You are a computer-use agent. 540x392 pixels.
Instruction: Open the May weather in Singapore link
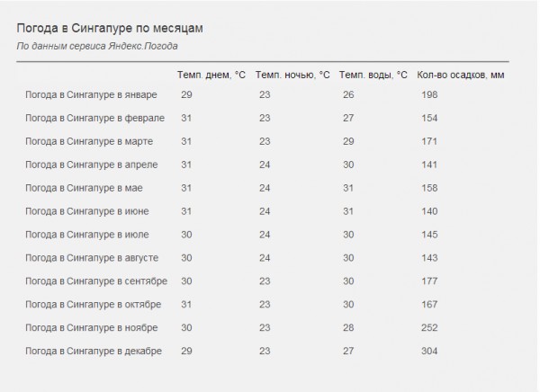(84, 188)
